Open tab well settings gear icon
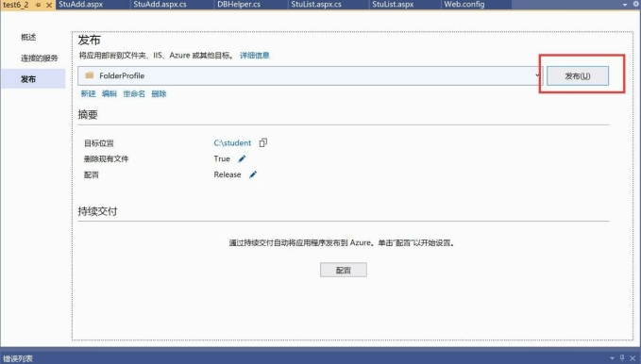The image size is (641, 364). coord(636,4)
